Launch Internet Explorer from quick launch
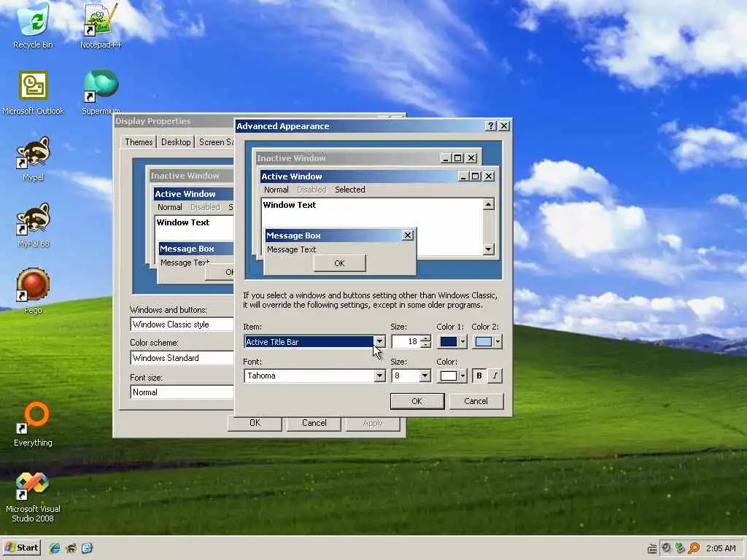 pyautogui.click(x=55, y=548)
